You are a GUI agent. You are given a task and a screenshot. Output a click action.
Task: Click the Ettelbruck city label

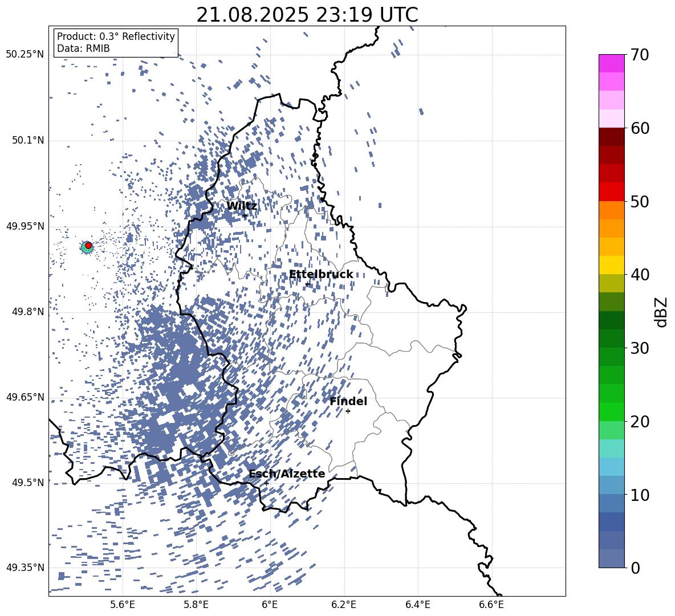[321, 275]
